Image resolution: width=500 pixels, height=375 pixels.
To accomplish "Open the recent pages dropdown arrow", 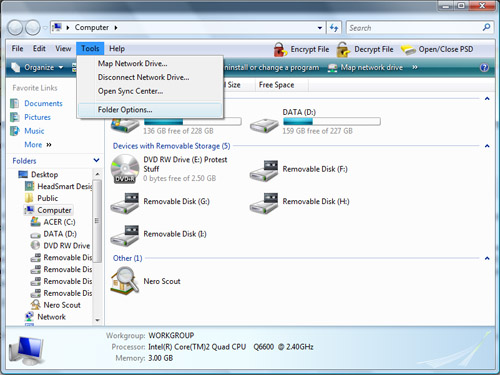I will pyautogui.click(x=45, y=28).
